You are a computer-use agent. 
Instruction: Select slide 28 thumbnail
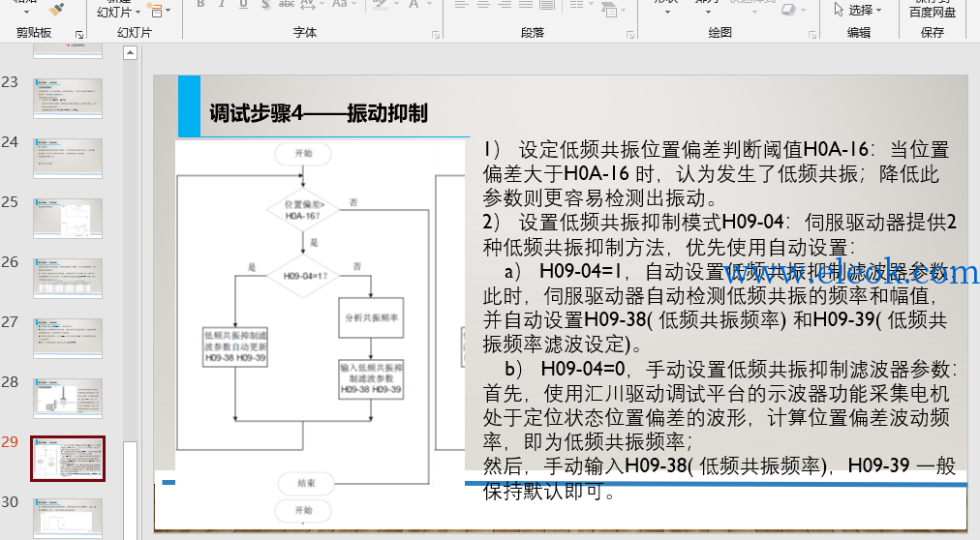click(x=68, y=398)
